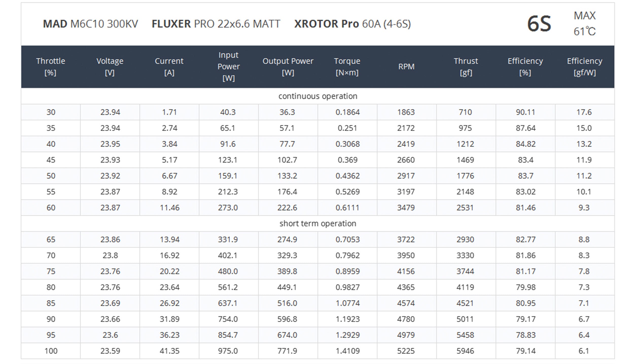Click the Torque [N×m] column header
Screen dimensions: 634x364
click(x=347, y=67)
